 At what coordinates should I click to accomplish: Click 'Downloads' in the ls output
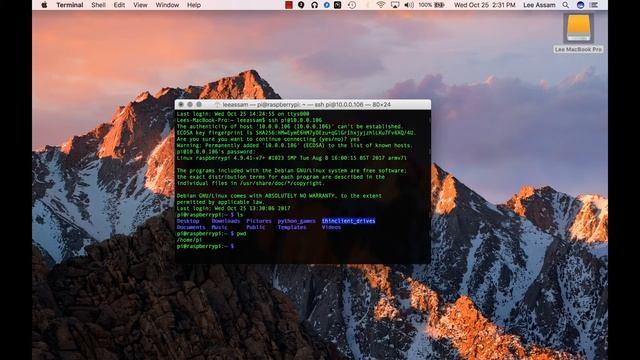click(x=226, y=221)
